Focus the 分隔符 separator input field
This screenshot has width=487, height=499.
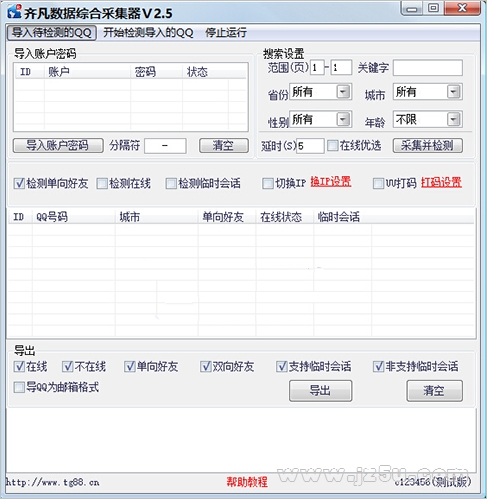(x=165, y=146)
